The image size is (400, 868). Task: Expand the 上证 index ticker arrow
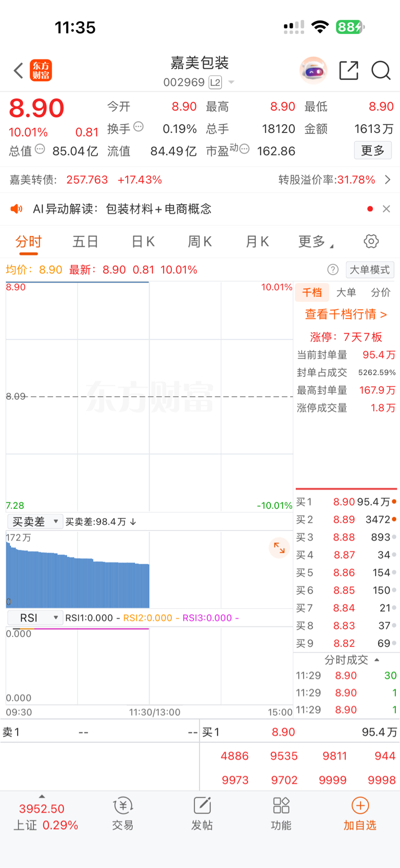(x=42, y=797)
